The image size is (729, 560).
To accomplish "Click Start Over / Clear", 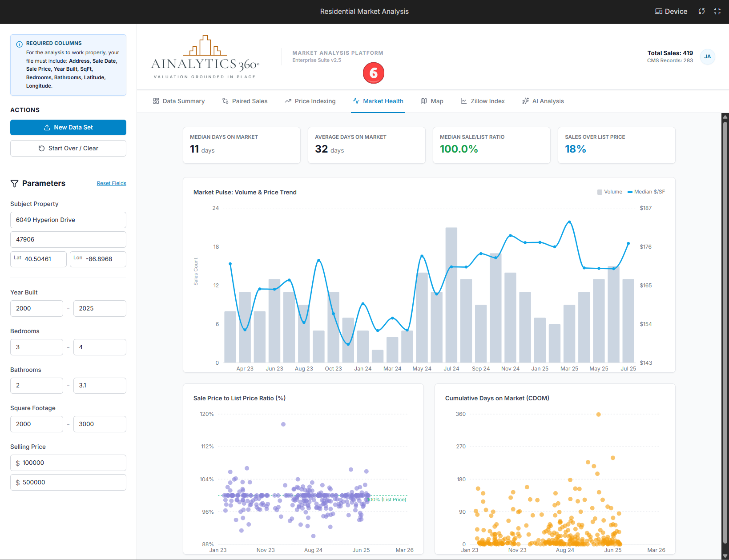I will click(x=68, y=148).
